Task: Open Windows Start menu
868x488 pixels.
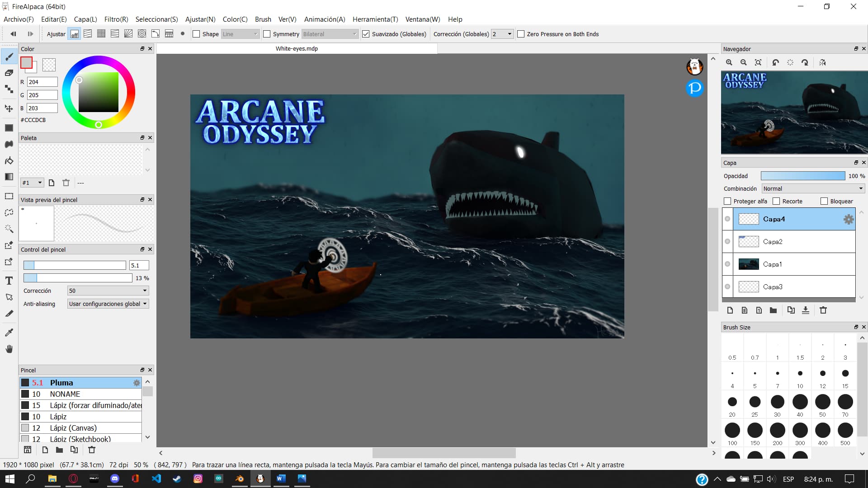Action: (x=9, y=479)
